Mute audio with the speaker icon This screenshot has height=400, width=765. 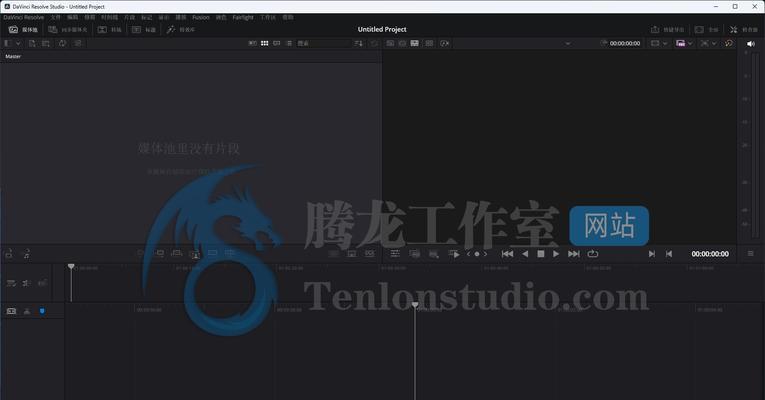[x=751, y=44]
